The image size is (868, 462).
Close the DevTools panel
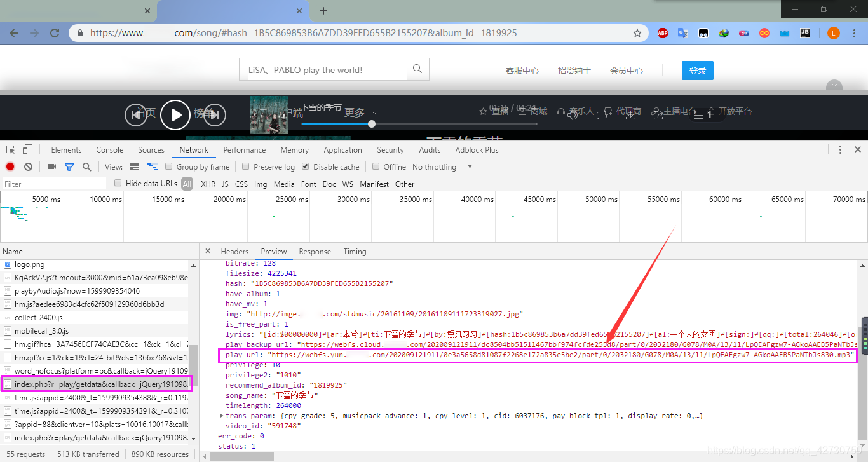pos(858,150)
